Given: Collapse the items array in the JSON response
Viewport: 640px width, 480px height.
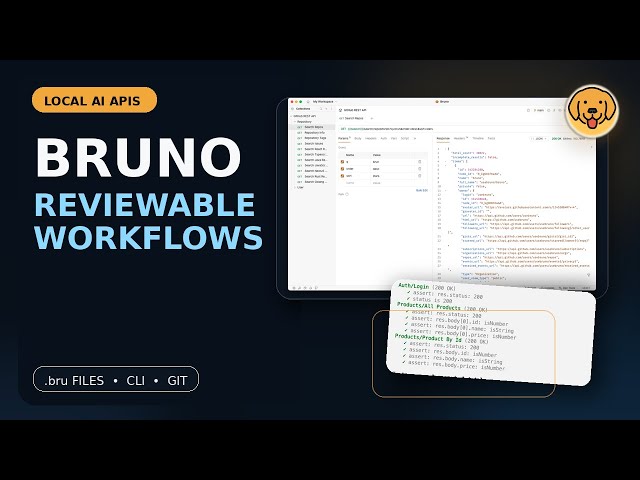Looking at the screenshot, I should (x=446, y=161).
